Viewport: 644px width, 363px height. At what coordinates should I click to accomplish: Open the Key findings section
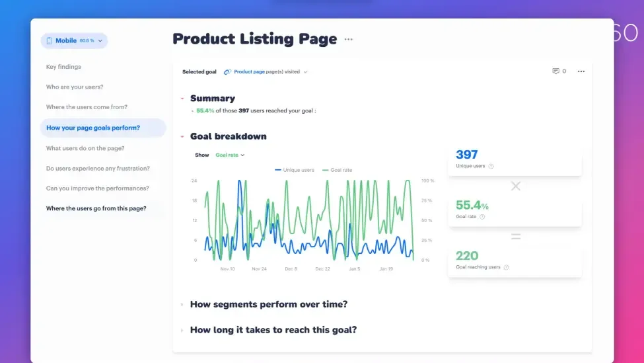tap(63, 67)
